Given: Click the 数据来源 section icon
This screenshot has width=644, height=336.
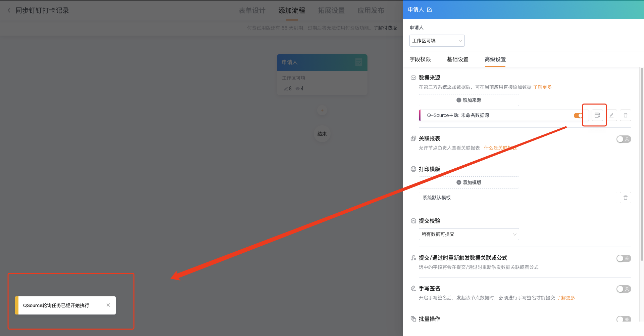Looking at the screenshot, I should (x=413, y=78).
